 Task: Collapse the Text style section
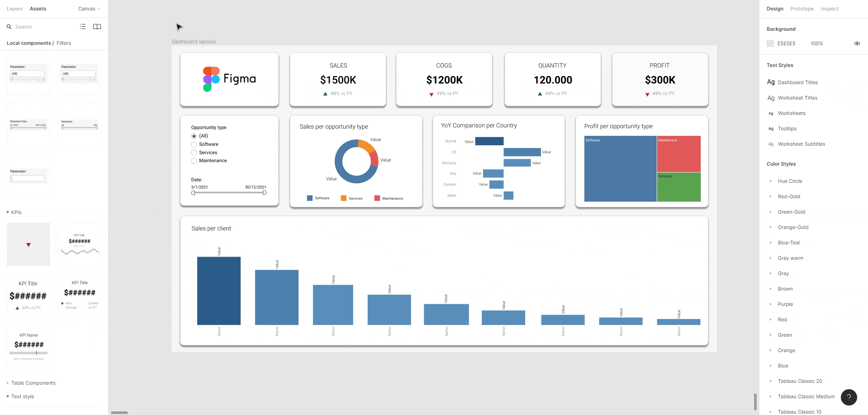tap(8, 396)
